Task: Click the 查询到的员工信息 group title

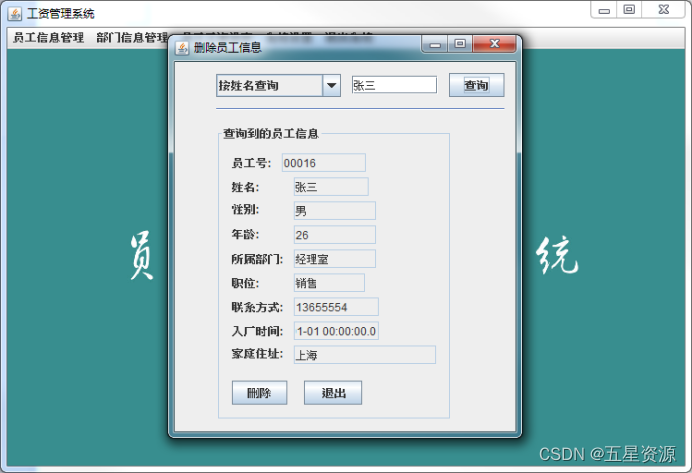Action: 271,134
